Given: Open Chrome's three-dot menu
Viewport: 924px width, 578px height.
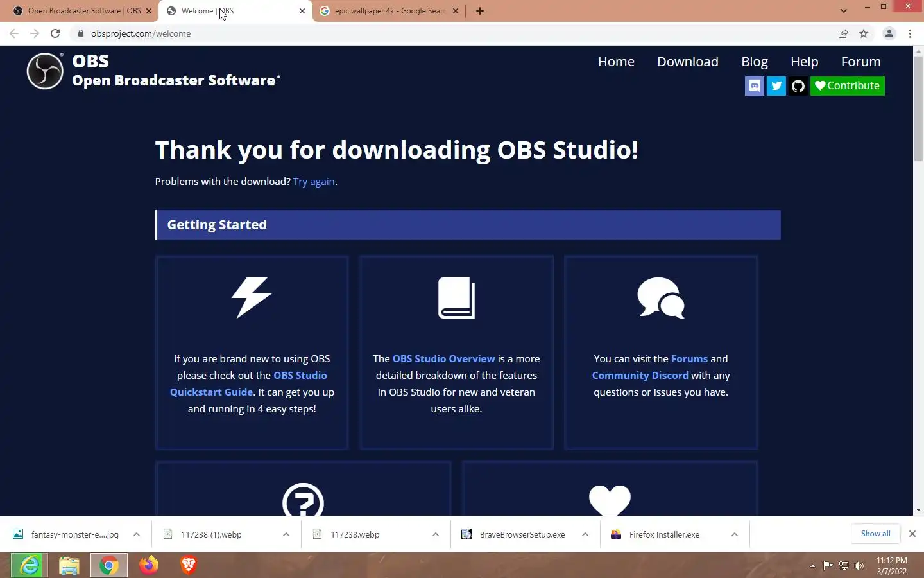Looking at the screenshot, I should [x=910, y=33].
